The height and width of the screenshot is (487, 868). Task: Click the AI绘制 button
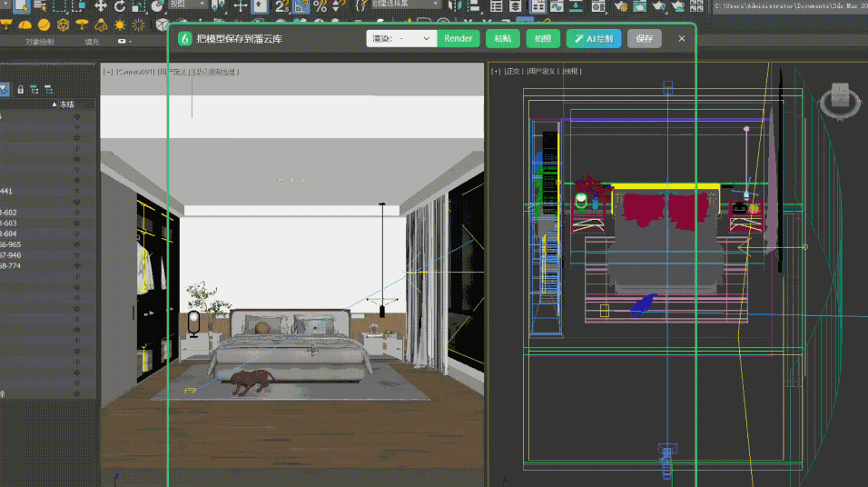coord(594,39)
